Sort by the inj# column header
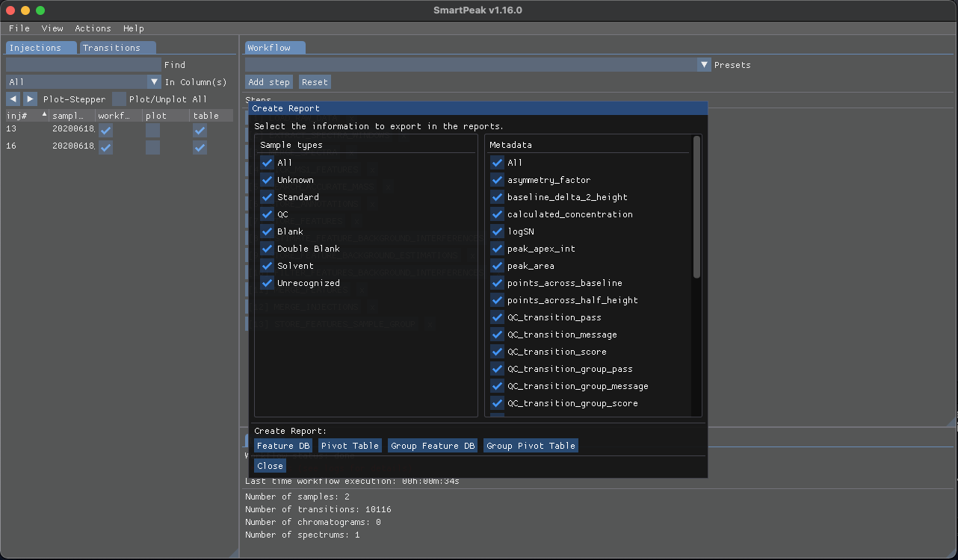This screenshot has width=958, height=560. click(27, 116)
